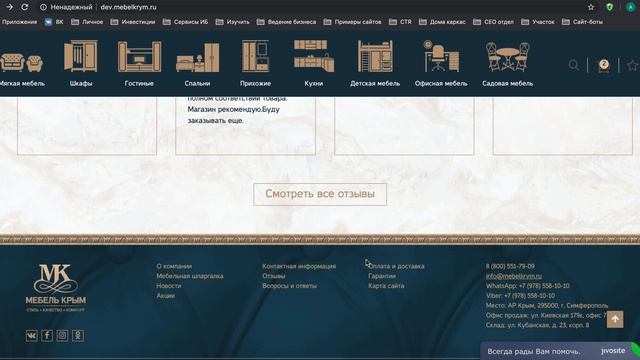Open the Вопросы и ответы footer link
640x360 pixels.
coord(289,286)
